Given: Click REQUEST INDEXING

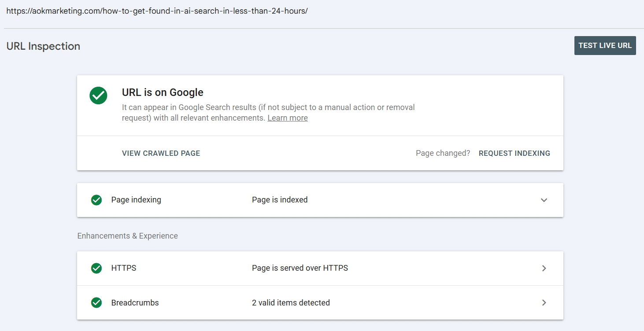Looking at the screenshot, I should (x=514, y=153).
